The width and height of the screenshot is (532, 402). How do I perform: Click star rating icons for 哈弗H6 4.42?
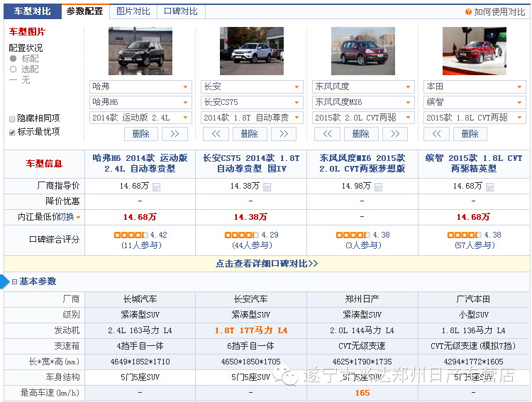tap(131, 235)
